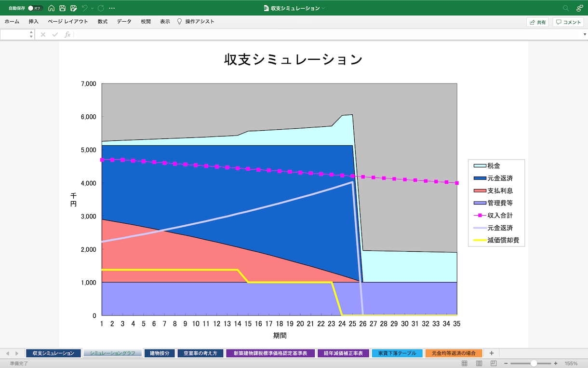Click the Home icon in title bar

52,8
